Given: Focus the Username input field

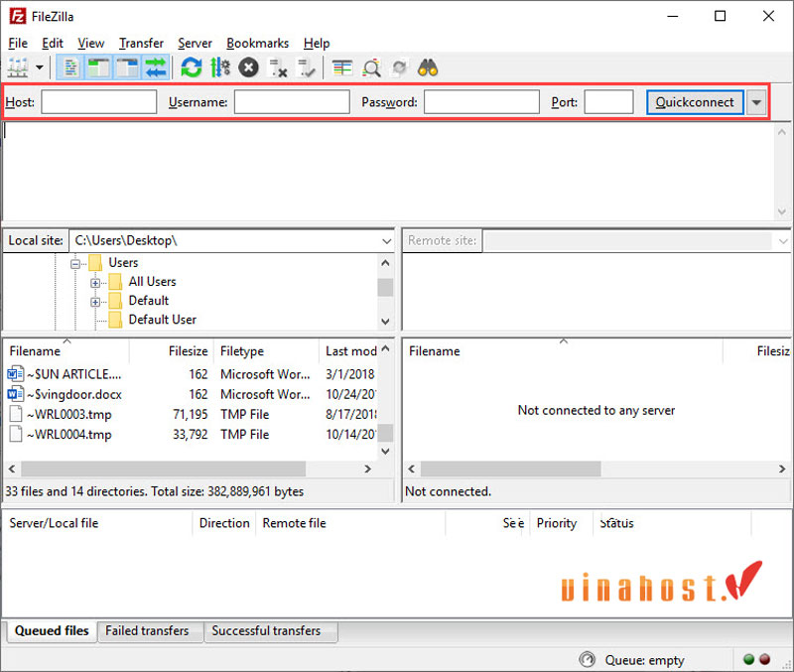Looking at the screenshot, I should [x=292, y=102].
